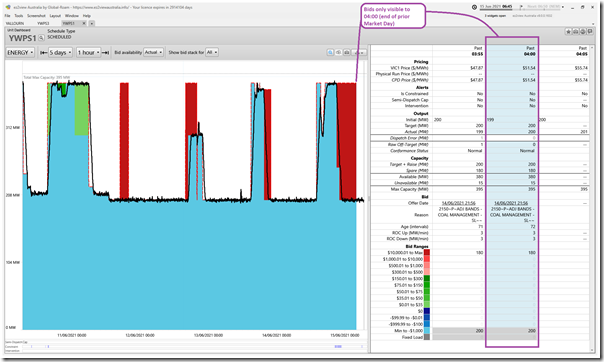Click the table vertical scrollbar down arrow

coord(592,350)
